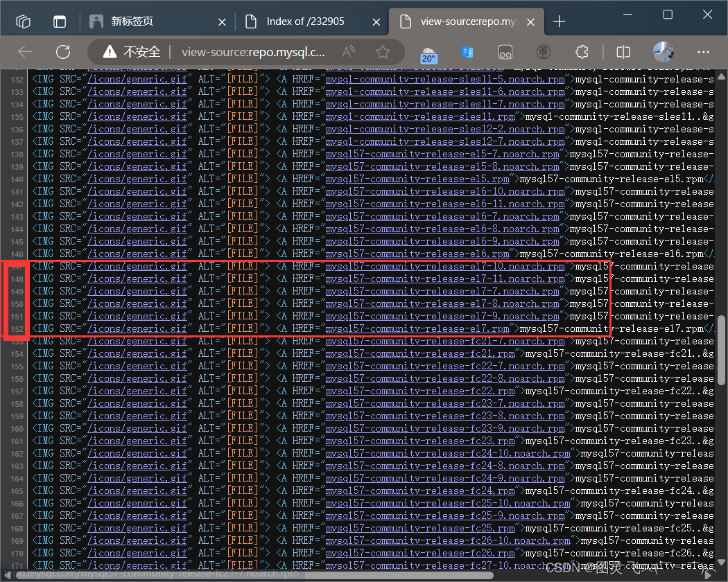The width and height of the screenshot is (728, 582).
Task: Click the 不安全 security label
Action: 142,51
